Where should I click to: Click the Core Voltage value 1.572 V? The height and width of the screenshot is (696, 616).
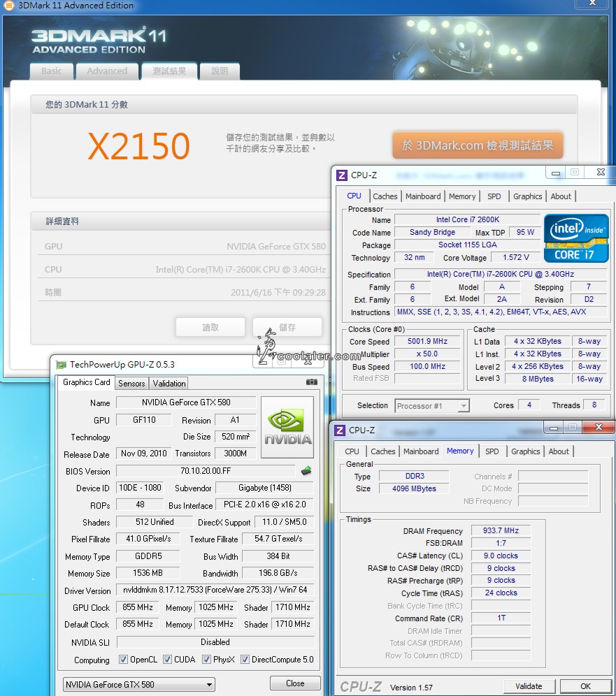coord(516,257)
